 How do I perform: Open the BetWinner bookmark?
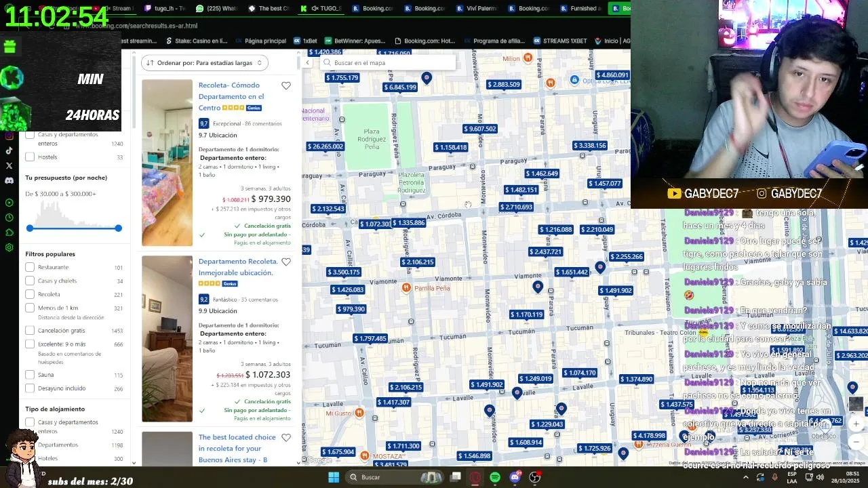pyautogui.click(x=355, y=41)
